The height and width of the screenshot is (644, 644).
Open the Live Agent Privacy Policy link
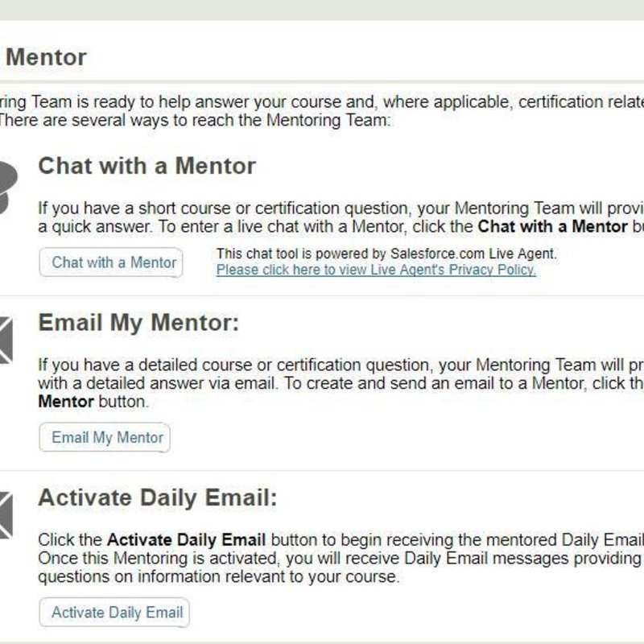click(376, 270)
